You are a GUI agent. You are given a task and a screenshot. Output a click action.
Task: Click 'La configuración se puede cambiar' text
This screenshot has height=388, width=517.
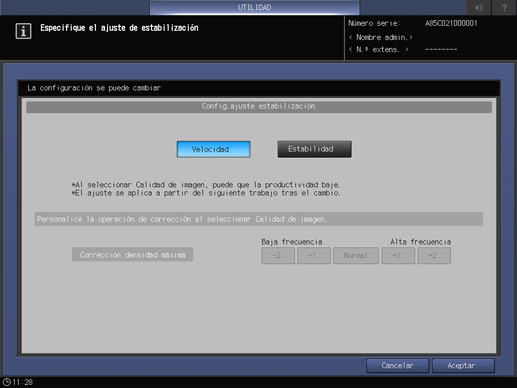pos(94,88)
